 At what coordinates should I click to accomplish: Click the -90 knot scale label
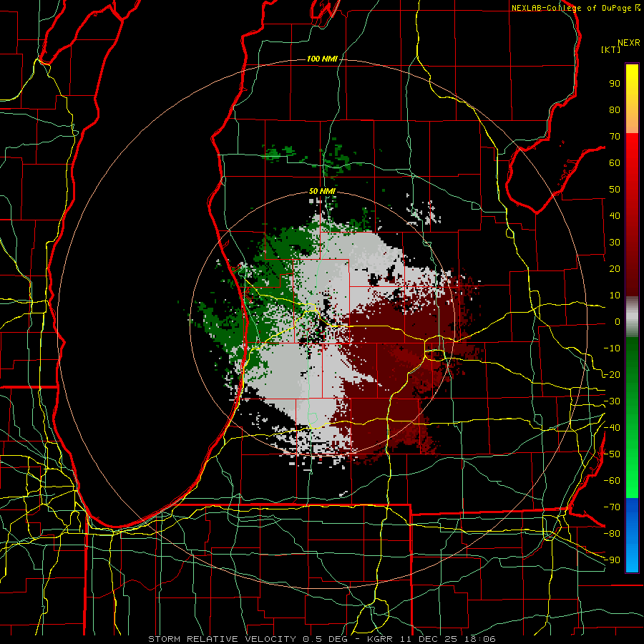click(x=612, y=560)
